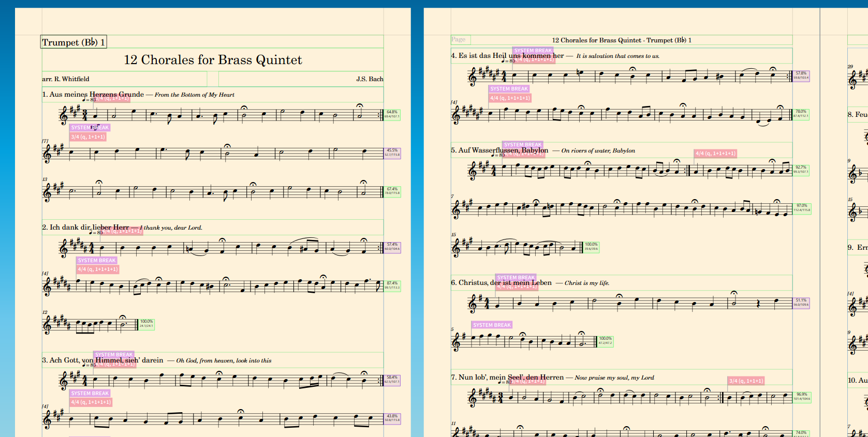Select heading '4. Es ist das Heil uns kommen her'
Screen dimensions: 868x437
point(507,56)
